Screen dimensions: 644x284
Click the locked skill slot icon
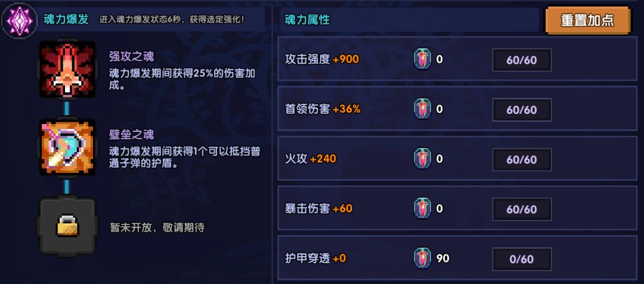pyautogui.click(x=67, y=226)
